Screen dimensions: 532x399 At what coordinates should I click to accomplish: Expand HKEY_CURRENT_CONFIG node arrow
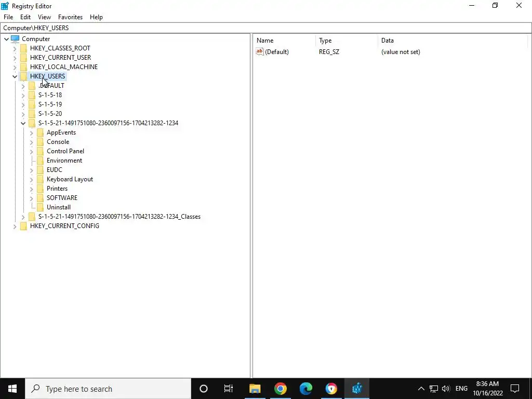pos(15,226)
